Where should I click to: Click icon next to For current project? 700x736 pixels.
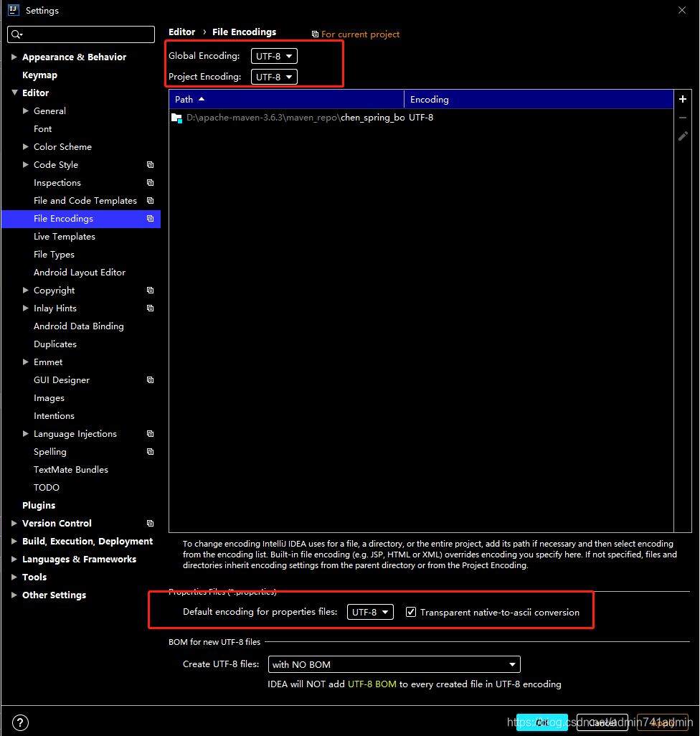[x=316, y=34]
